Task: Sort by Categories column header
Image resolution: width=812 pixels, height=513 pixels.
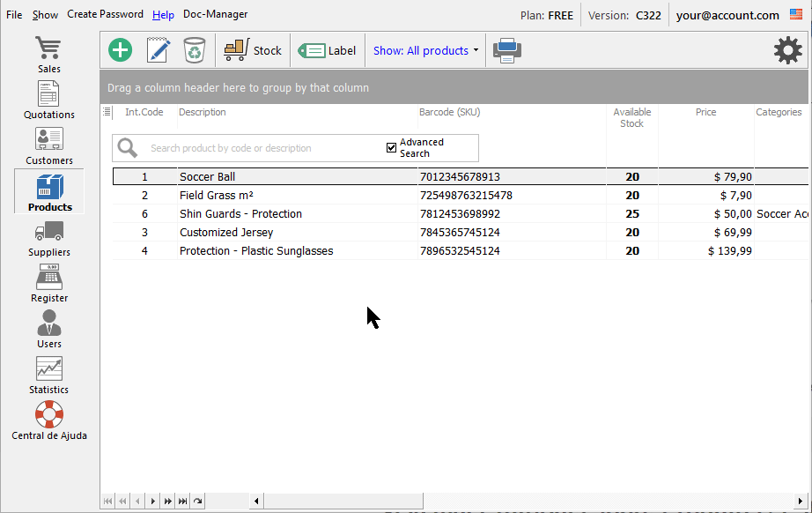Action: point(779,112)
